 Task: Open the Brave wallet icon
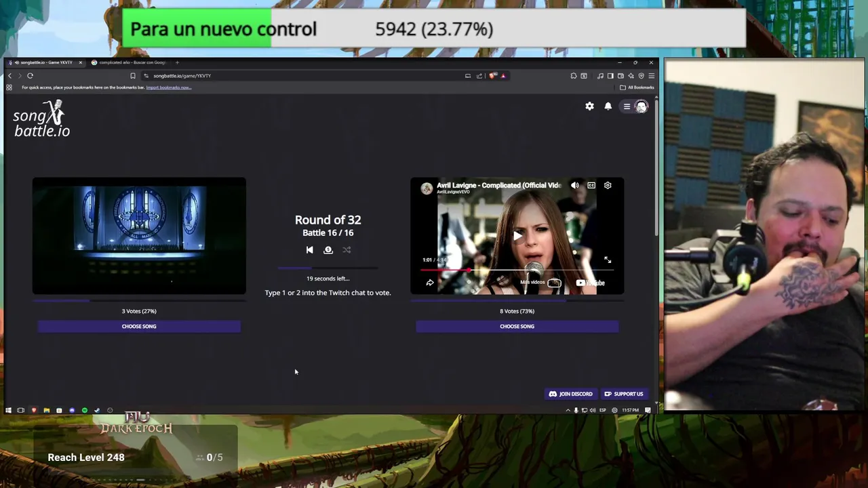620,76
